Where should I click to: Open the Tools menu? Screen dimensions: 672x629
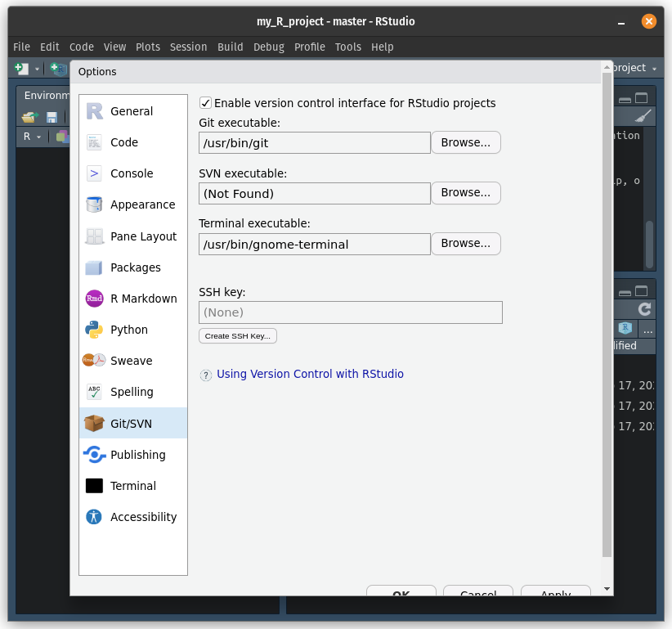tap(347, 47)
